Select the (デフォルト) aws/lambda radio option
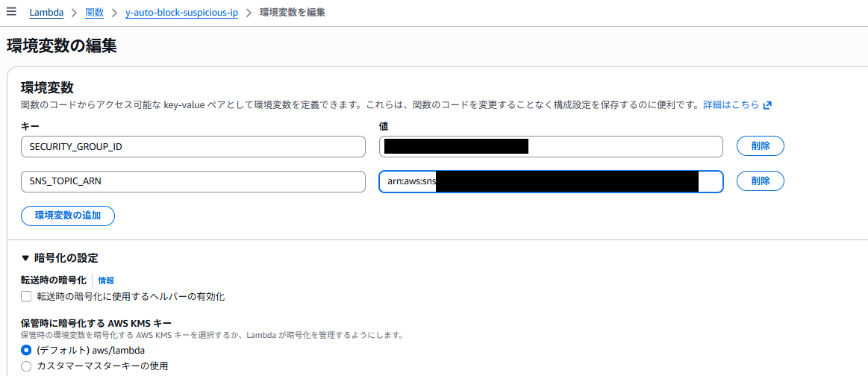868x376 pixels. (26, 350)
